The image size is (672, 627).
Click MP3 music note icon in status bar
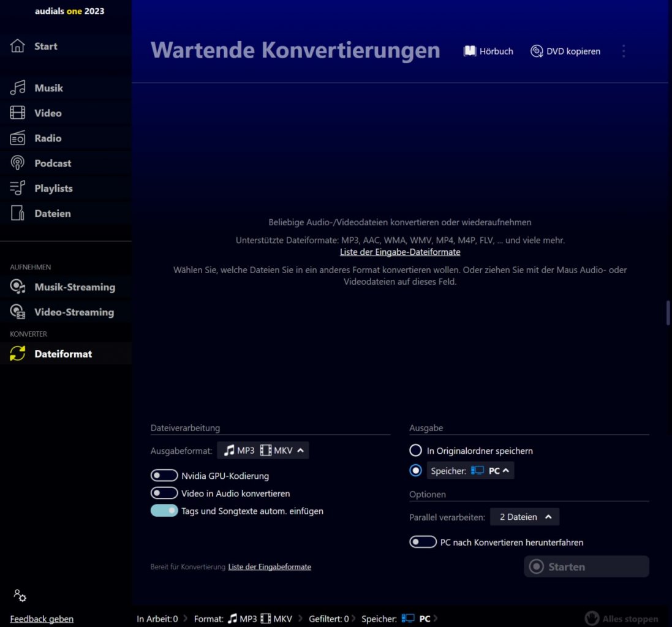pyautogui.click(x=232, y=618)
